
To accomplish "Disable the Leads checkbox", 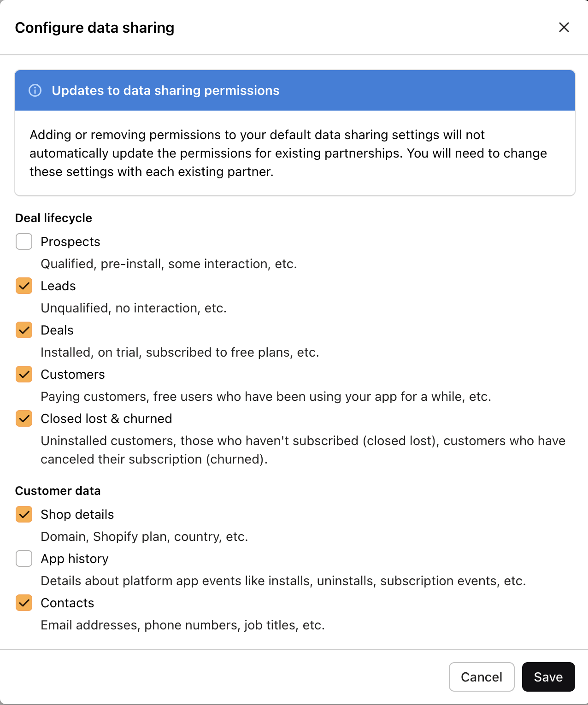I will (x=24, y=286).
